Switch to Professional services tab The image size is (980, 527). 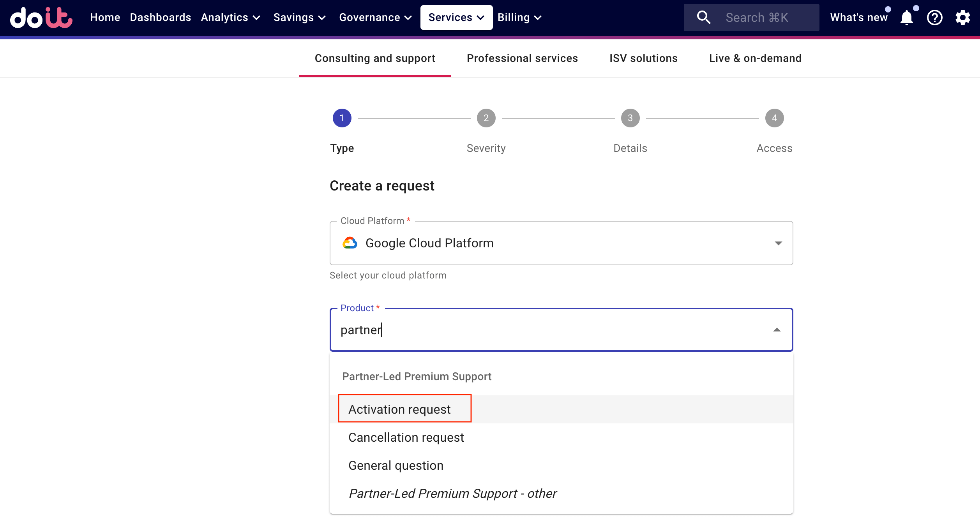[522, 58]
